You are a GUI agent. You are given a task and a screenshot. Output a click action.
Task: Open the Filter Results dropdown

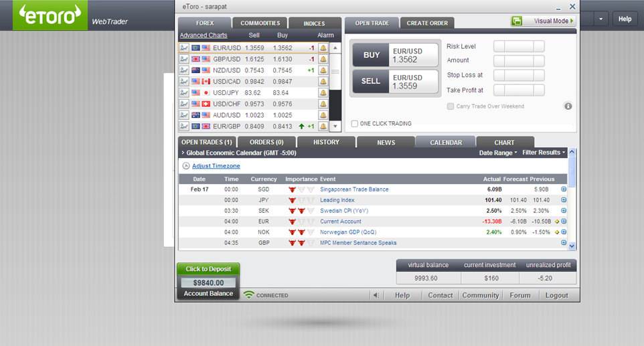[x=544, y=153]
